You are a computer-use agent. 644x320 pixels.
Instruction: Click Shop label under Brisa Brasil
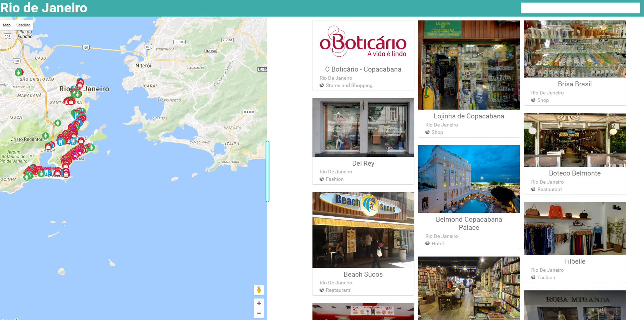[x=543, y=100]
